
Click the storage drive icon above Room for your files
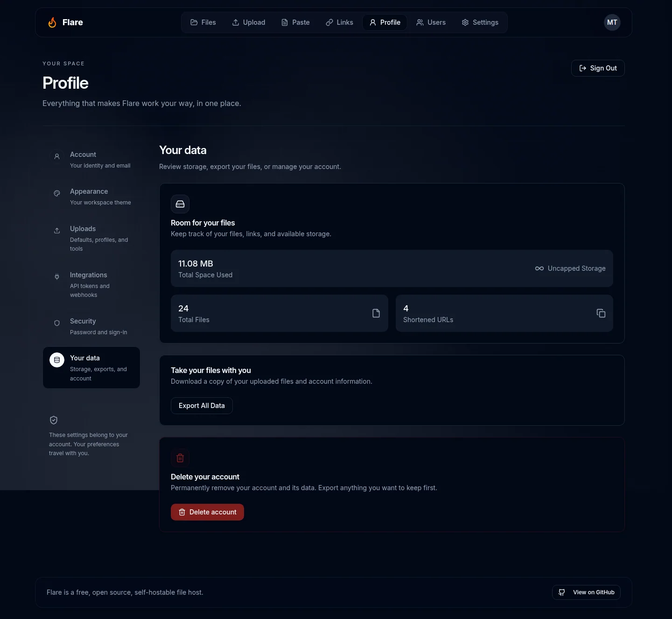pyautogui.click(x=180, y=204)
